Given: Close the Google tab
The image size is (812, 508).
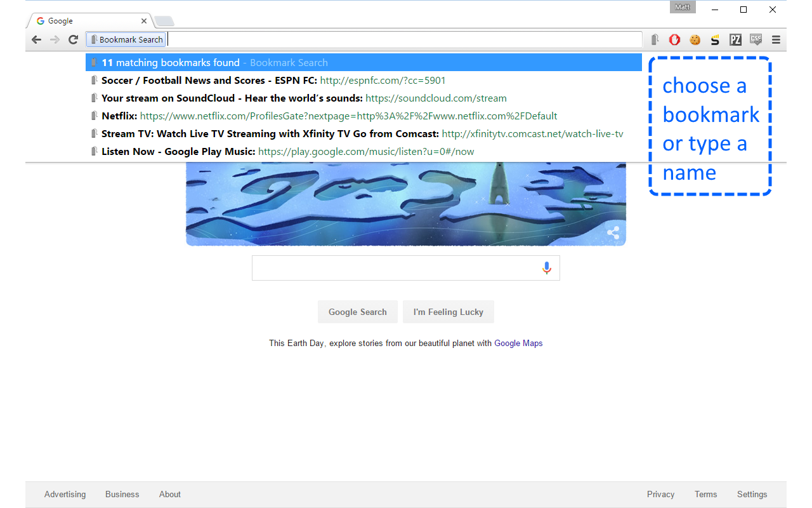Looking at the screenshot, I should 144,21.
